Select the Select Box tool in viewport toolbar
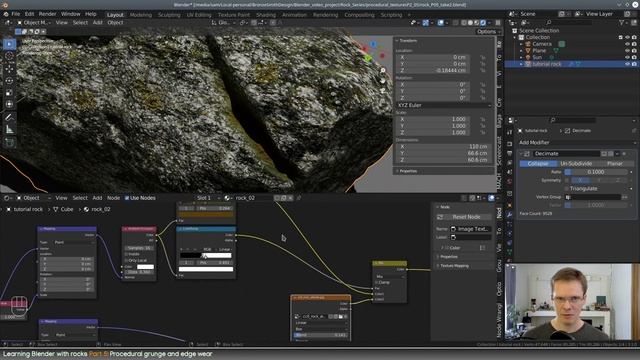The image size is (640, 360). [x=9, y=44]
